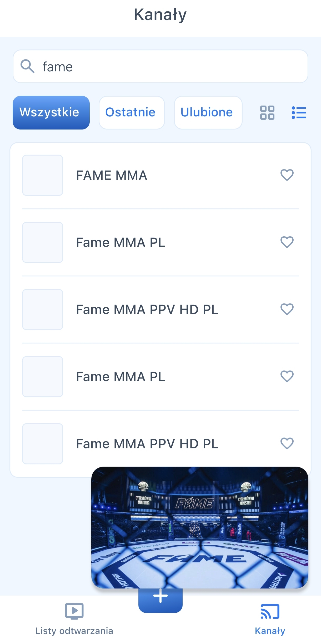Open Listy odtwarzania playlists tab
This screenshot has height=644, width=321.
coord(74,619)
